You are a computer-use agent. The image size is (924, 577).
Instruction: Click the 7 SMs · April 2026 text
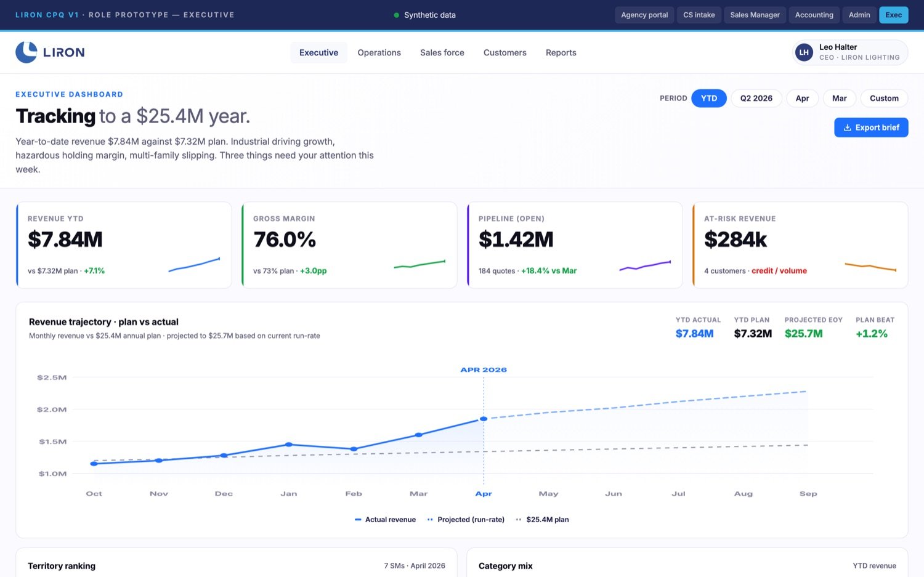coord(415,566)
